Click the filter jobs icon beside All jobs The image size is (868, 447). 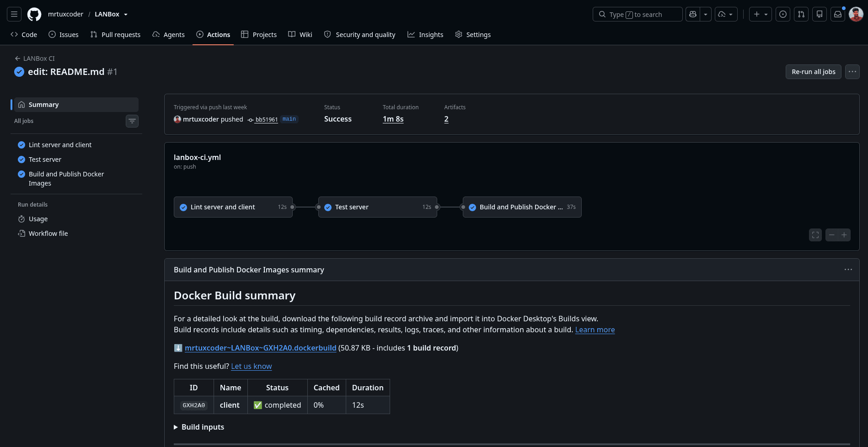(x=132, y=121)
